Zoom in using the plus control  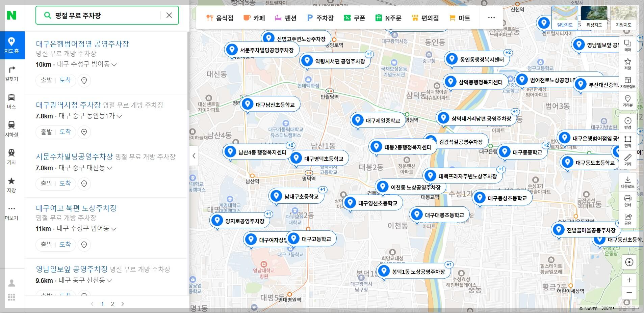click(x=629, y=280)
